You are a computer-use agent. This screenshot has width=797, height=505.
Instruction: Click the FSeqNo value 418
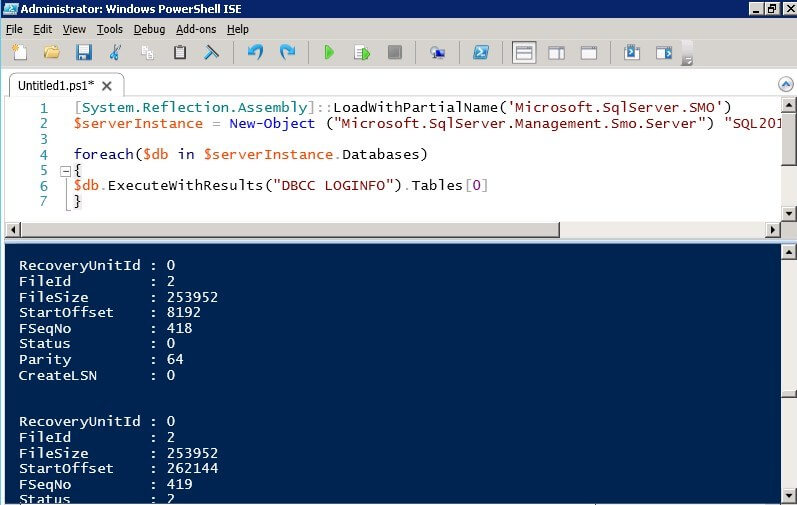(x=179, y=328)
